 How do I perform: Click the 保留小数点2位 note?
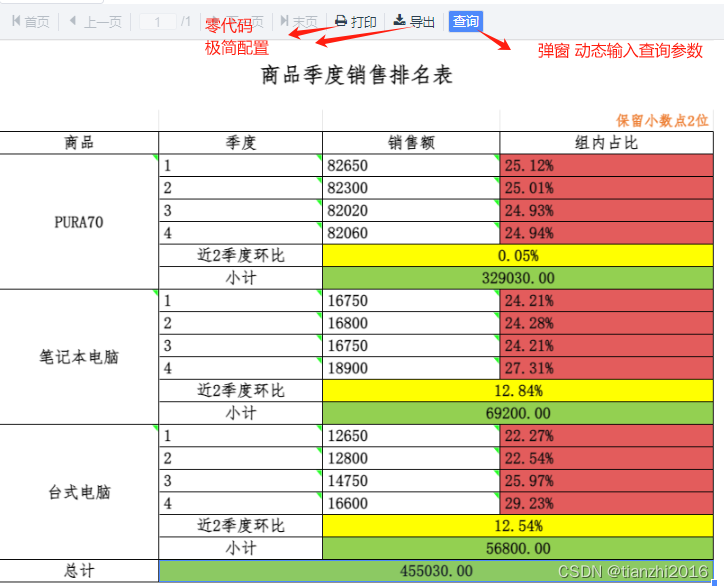662,121
